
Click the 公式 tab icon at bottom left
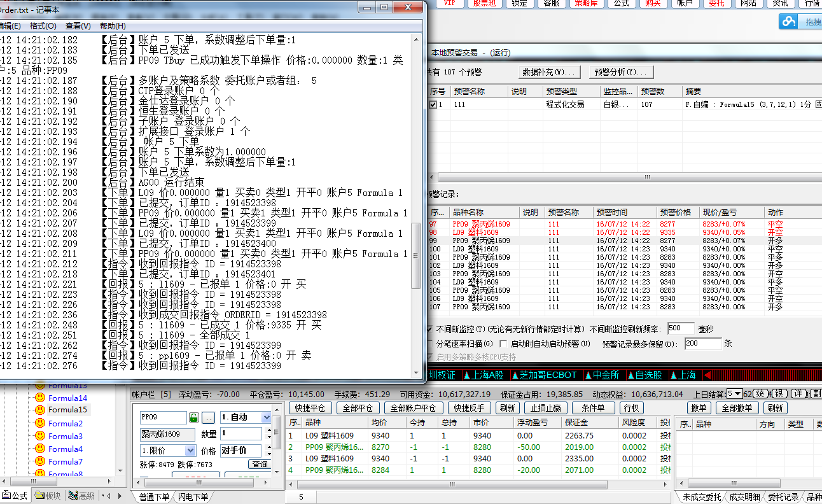pos(6,496)
